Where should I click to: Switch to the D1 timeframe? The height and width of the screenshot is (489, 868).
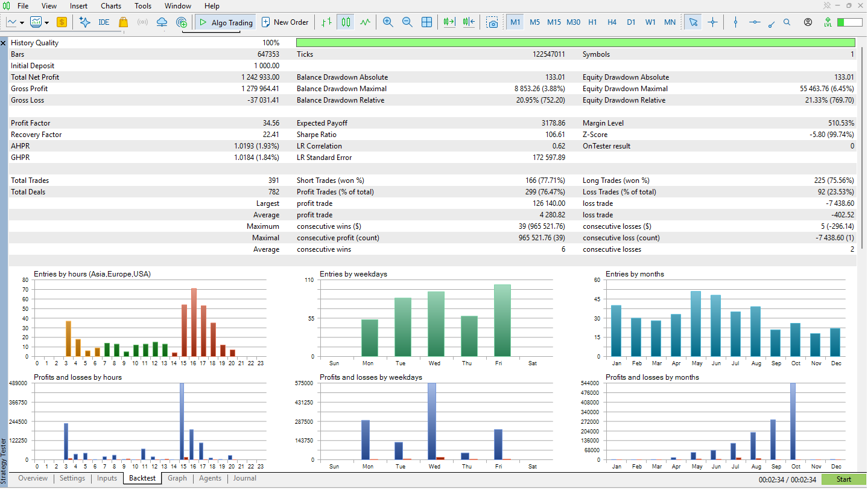pyautogui.click(x=631, y=22)
